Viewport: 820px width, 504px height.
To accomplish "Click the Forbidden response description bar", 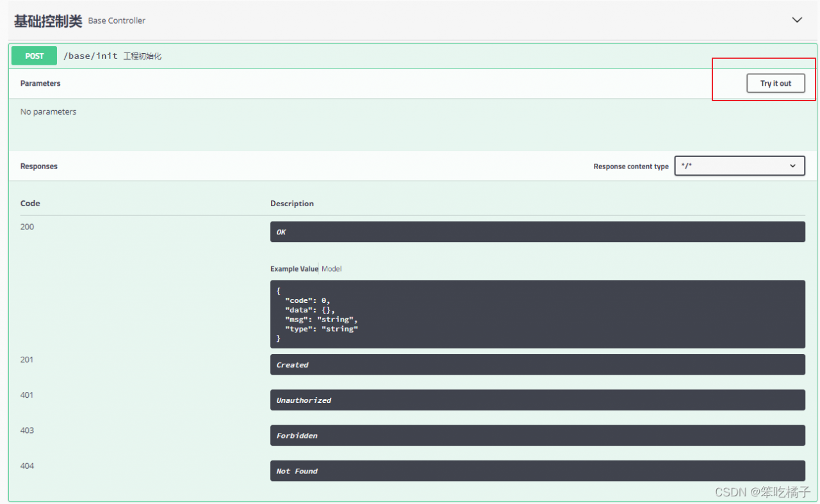I will pyautogui.click(x=537, y=435).
